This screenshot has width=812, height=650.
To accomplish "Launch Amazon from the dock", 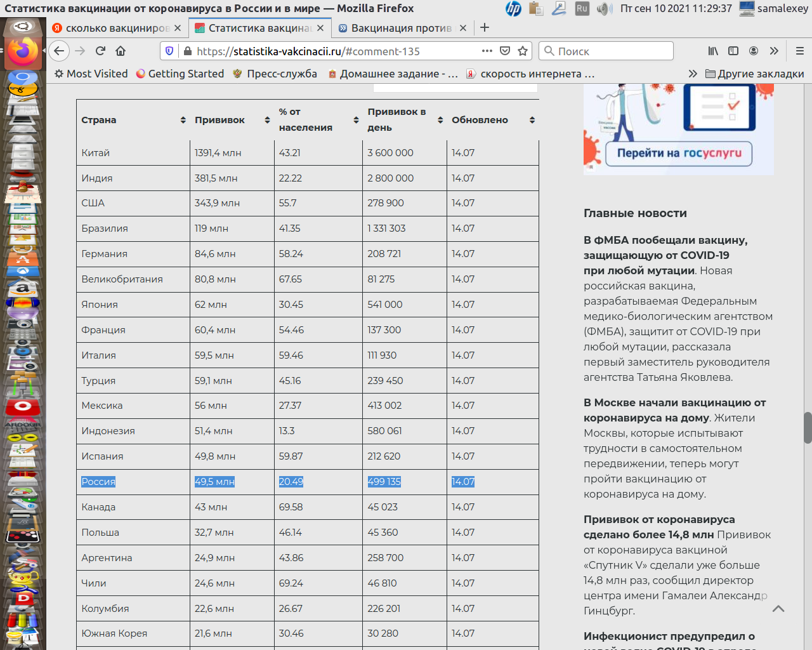I will click(x=22, y=288).
